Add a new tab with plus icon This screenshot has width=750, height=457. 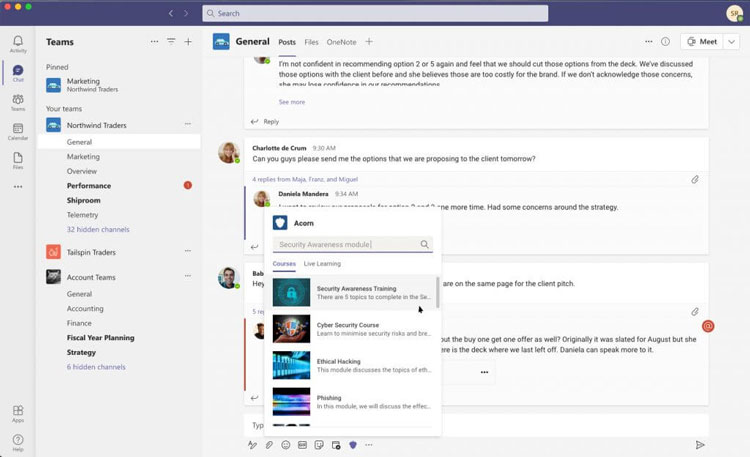(369, 42)
